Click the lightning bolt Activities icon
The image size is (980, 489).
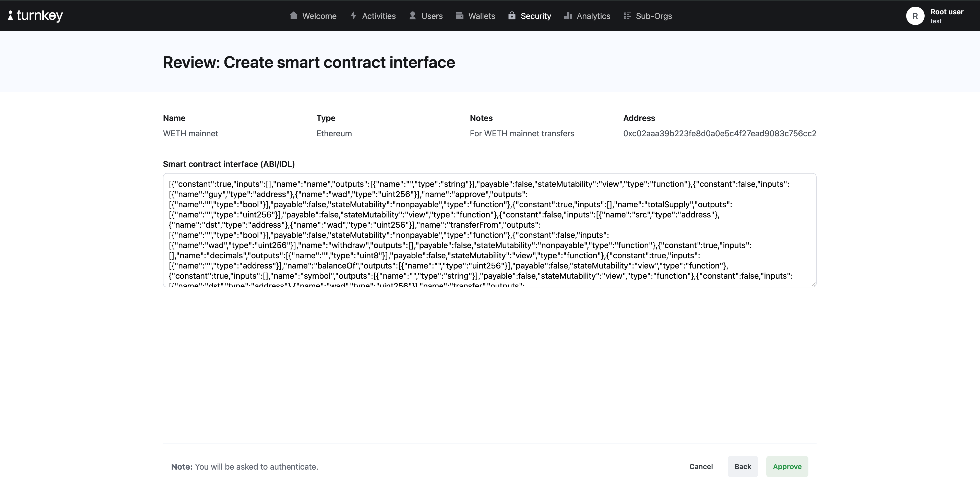tap(353, 16)
